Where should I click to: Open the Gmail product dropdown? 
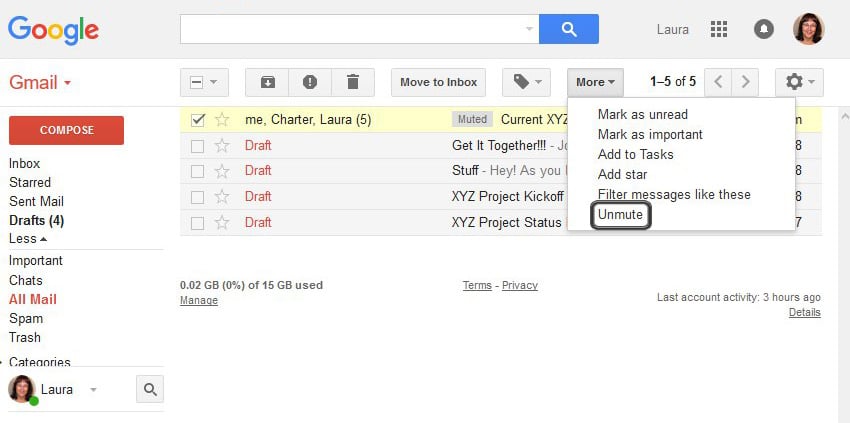coord(40,83)
